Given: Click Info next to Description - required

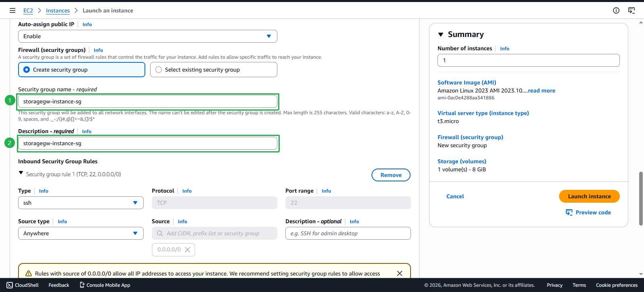Looking at the screenshot, I should (87, 132).
